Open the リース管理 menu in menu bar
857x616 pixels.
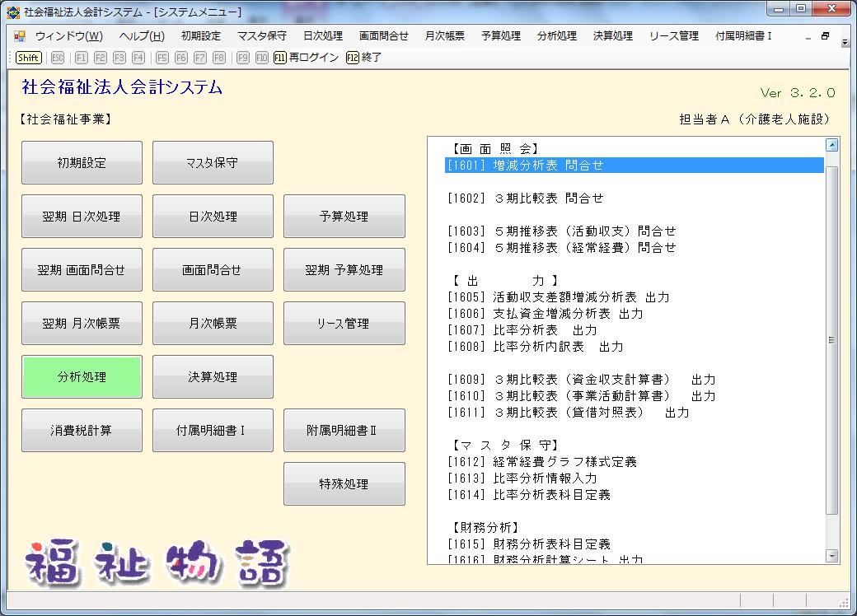pyautogui.click(x=673, y=36)
